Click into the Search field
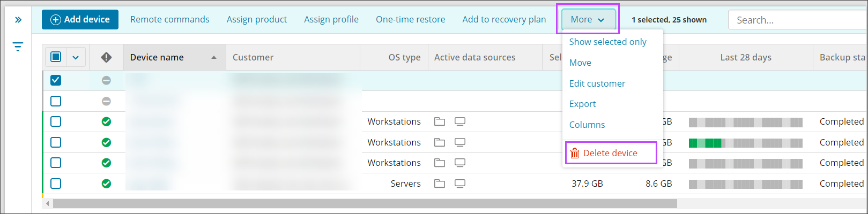The image size is (868, 214). (x=793, y=20)
